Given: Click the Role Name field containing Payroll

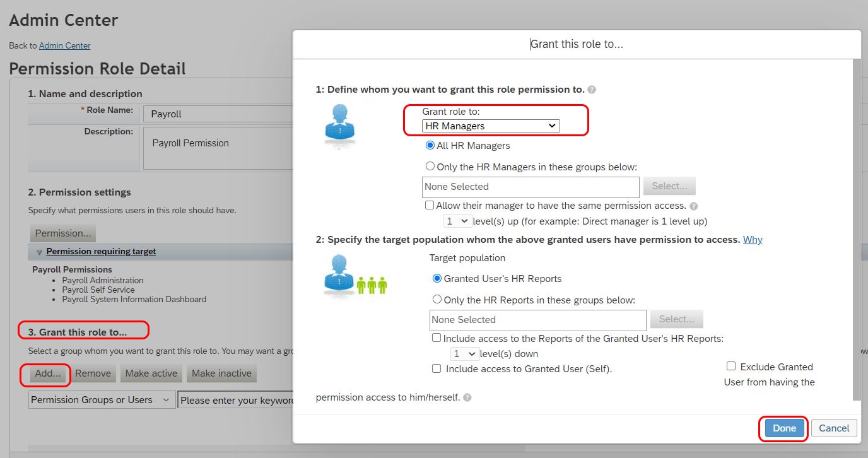Looking at the screenshot, I should [218, 114].
